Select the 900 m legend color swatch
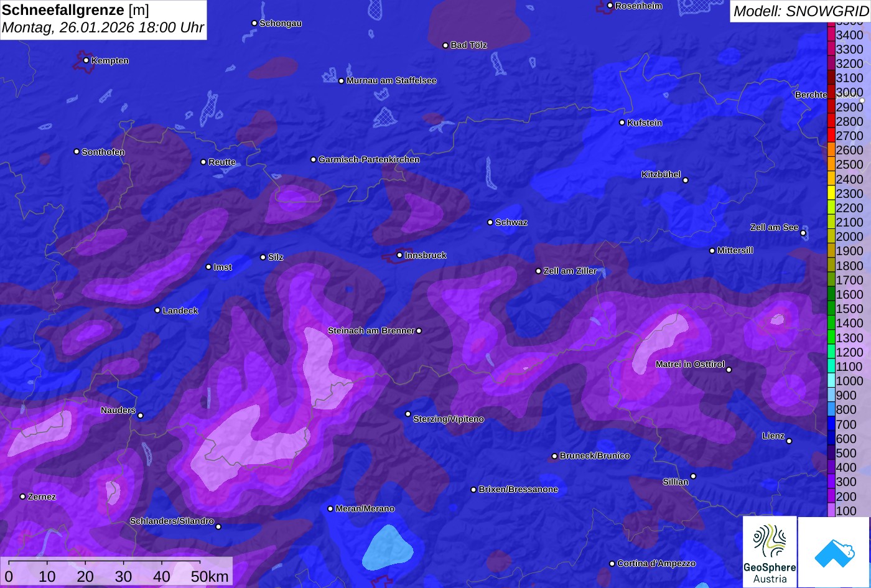This screenshot has height=588, width=871. (831, 395)
